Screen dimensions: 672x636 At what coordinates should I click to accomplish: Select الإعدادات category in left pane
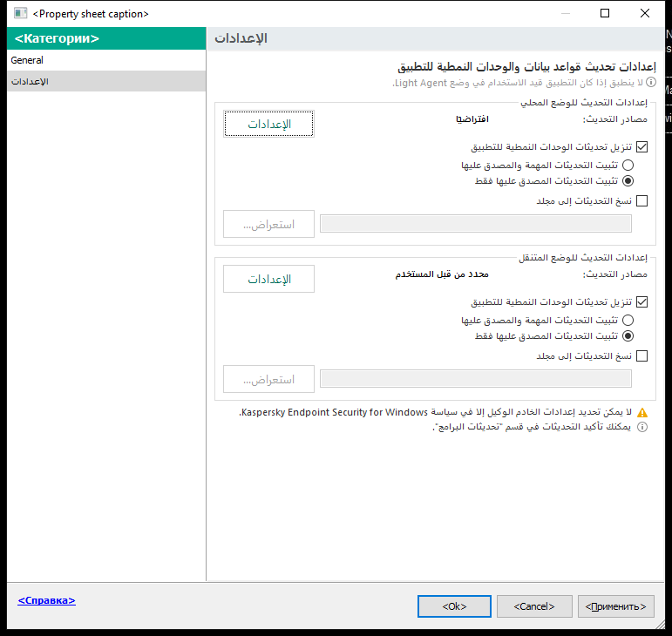coord(106,81)
